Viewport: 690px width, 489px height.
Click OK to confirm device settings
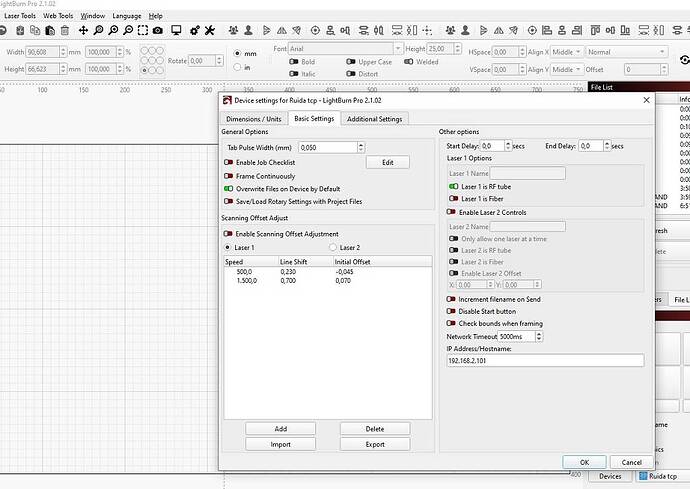pos(584,462)
